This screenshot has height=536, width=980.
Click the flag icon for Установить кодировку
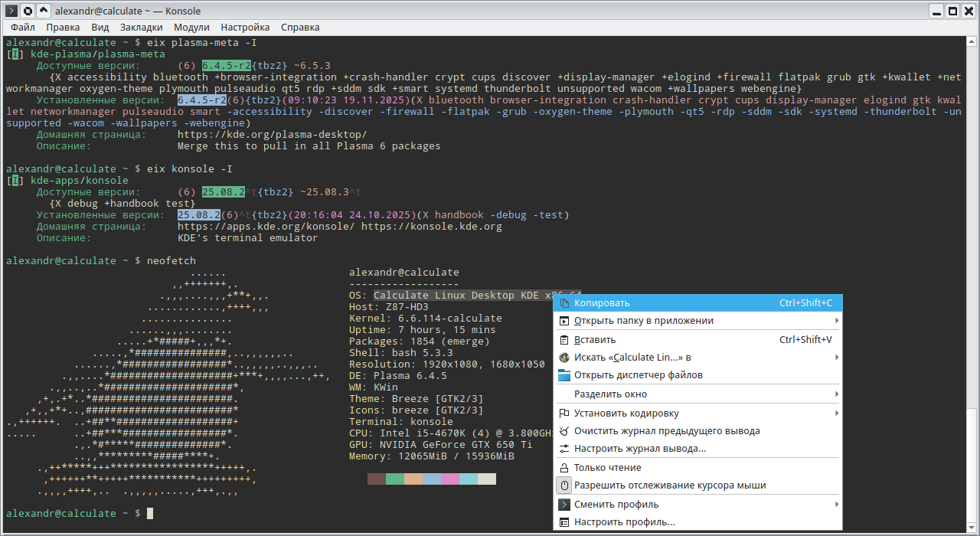564,413
